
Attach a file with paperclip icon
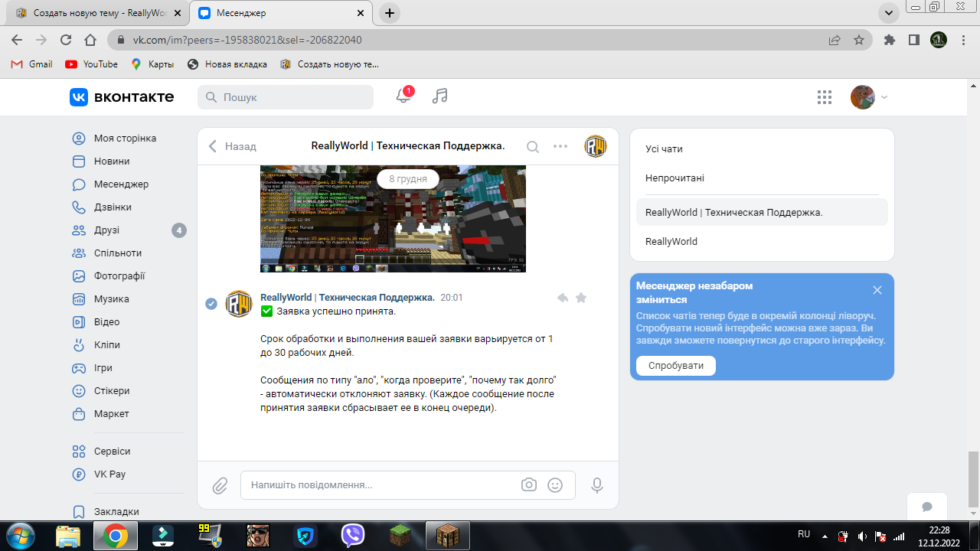pyautogui.click(x=220, y=485)
